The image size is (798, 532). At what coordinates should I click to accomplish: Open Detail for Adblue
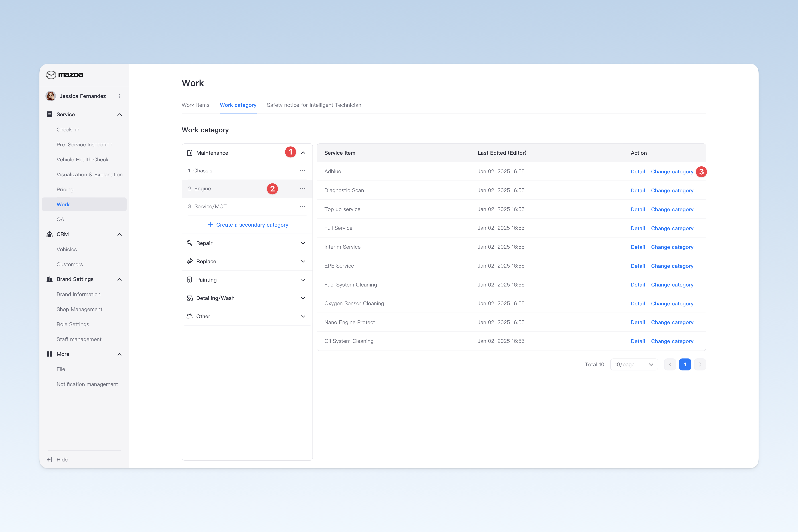(x=638, y=172)
